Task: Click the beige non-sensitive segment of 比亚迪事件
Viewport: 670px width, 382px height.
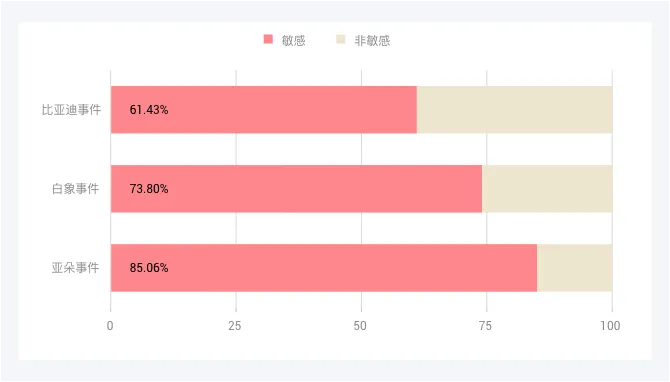Action: (x=514, y=110)
